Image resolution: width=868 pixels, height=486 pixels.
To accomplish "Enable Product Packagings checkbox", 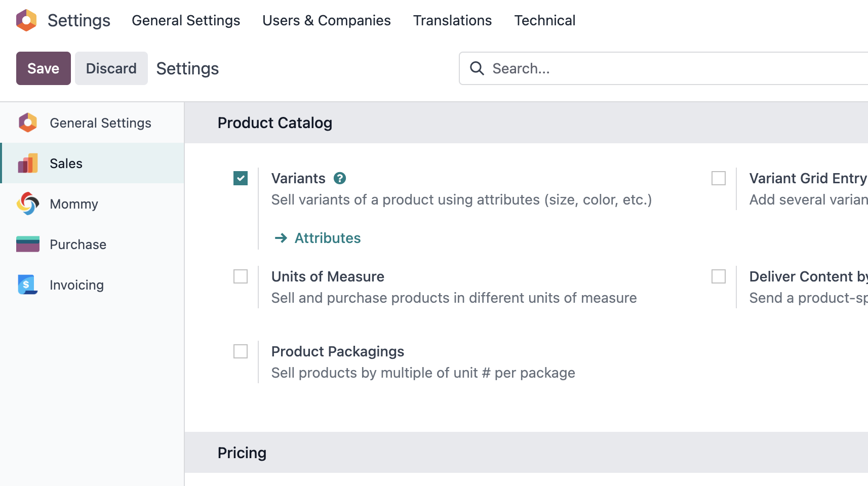I will (x=241, y=351).
